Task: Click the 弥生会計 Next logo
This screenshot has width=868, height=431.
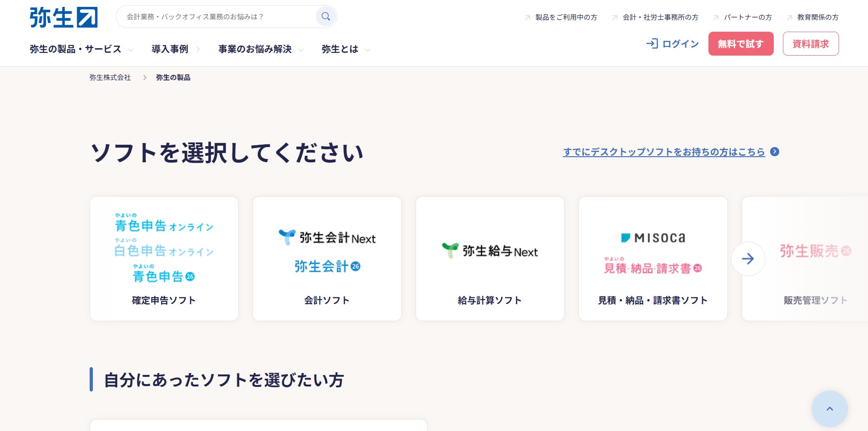Action: coord(326,237)
